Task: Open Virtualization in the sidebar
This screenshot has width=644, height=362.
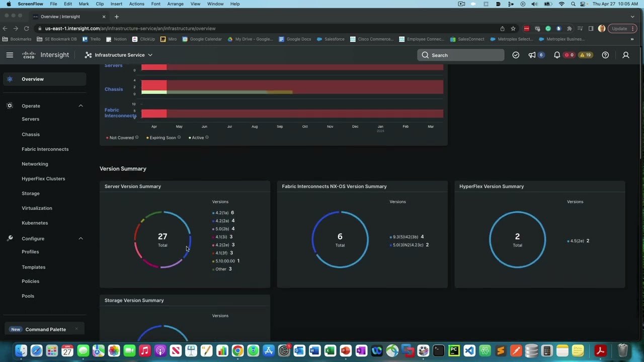Action: 37,208
